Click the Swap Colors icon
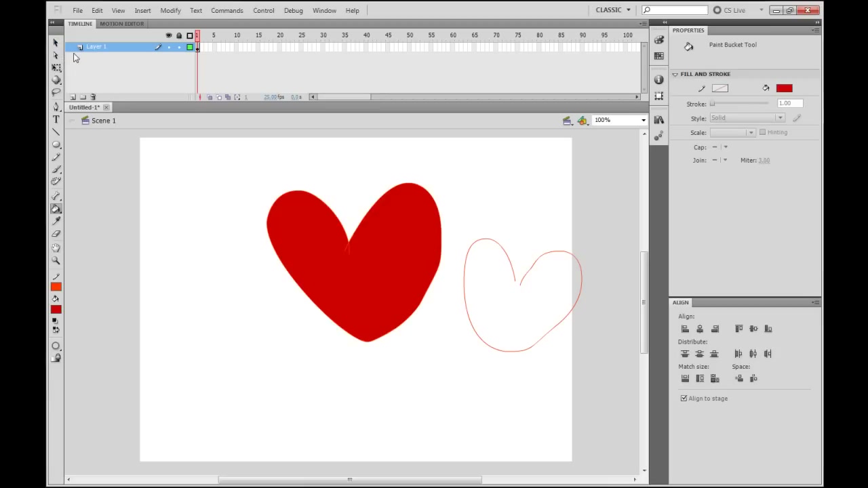 click(55, 329)
